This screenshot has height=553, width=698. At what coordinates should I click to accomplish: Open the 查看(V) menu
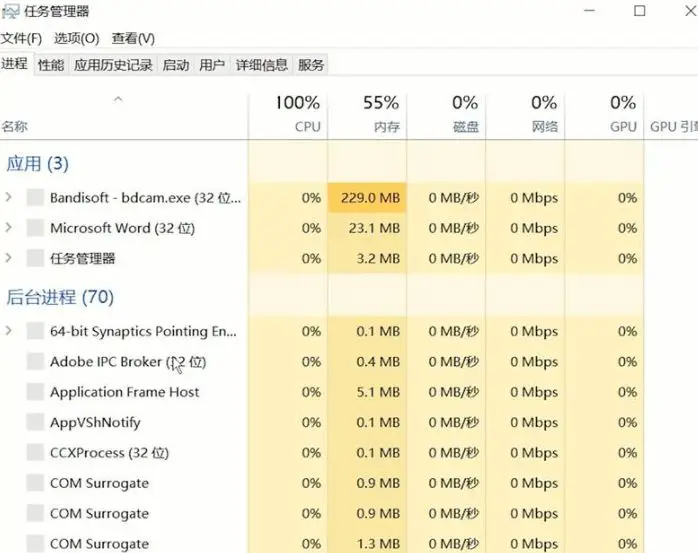pos(133,38)
